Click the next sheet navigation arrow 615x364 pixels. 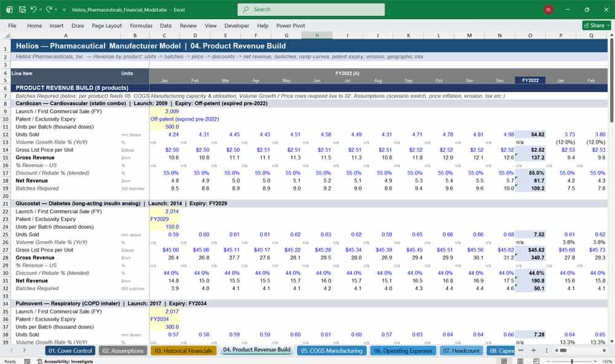[25, 350]
